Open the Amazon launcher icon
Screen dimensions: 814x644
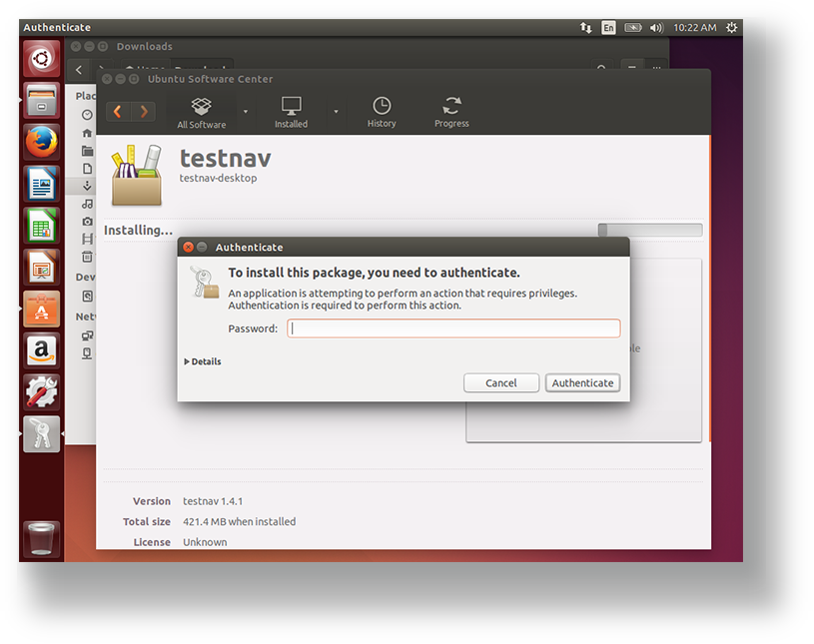click(x=42, y=350)
